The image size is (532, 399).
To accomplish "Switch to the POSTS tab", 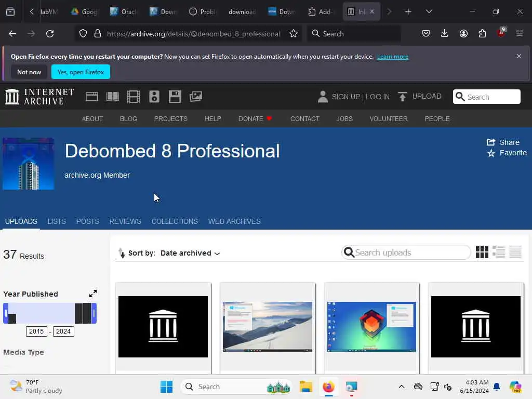I will (87, 221).
